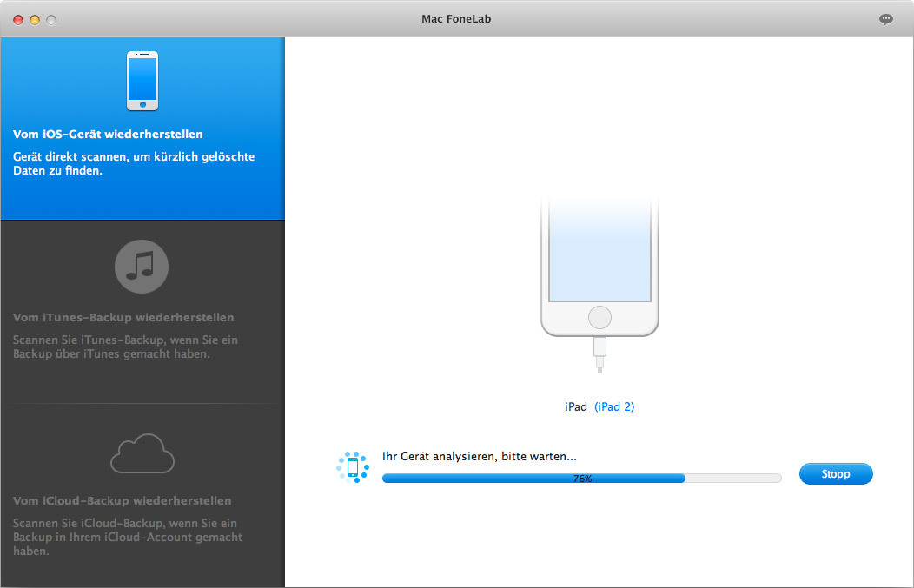Click the '(iPad 2)' device link
This screenshot has width=914, height=588.
(614, 406)
